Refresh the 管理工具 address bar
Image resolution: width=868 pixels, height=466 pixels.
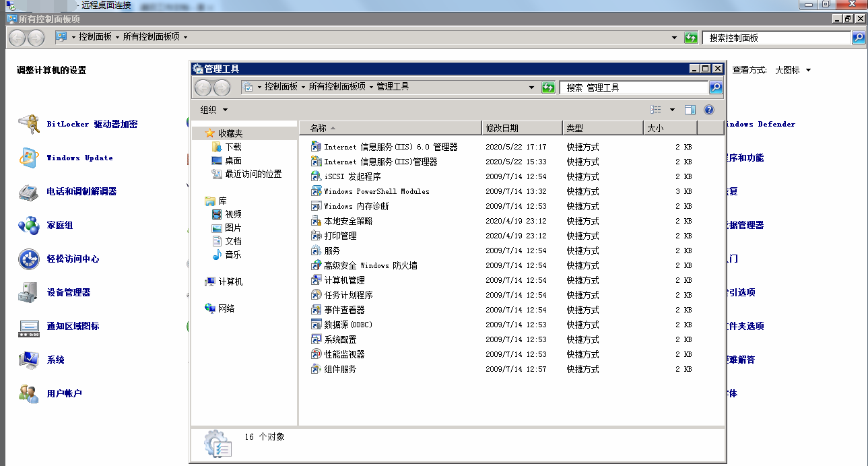(548, 88)
